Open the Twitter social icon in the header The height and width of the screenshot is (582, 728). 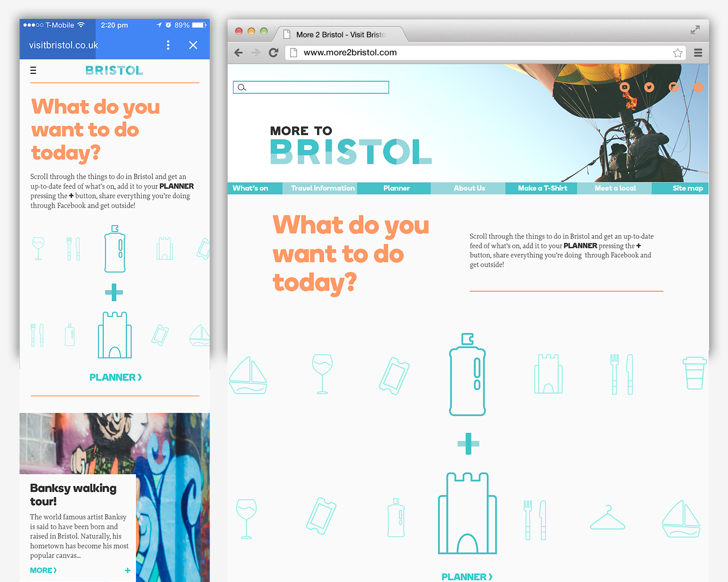[x=649, y=87]
